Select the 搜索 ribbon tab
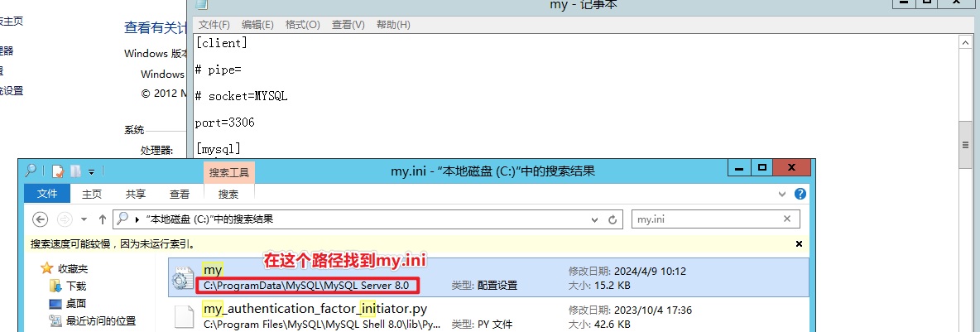 tap(228, 195)
